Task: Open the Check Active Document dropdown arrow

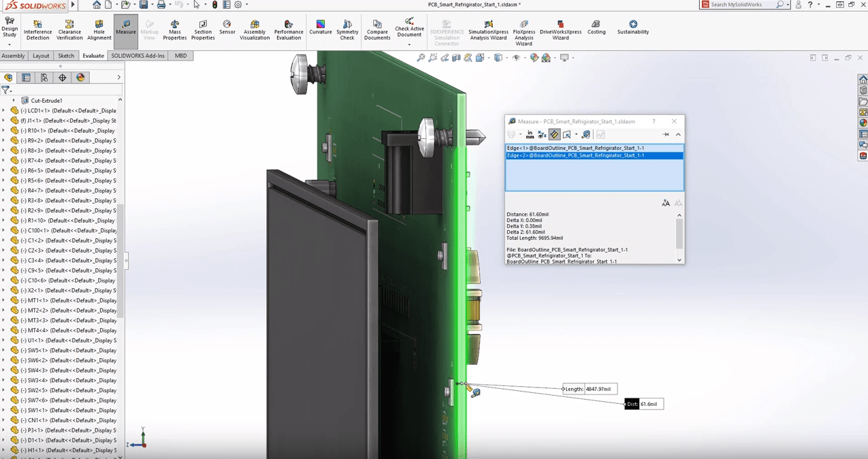Action: [x=409, y=44]
